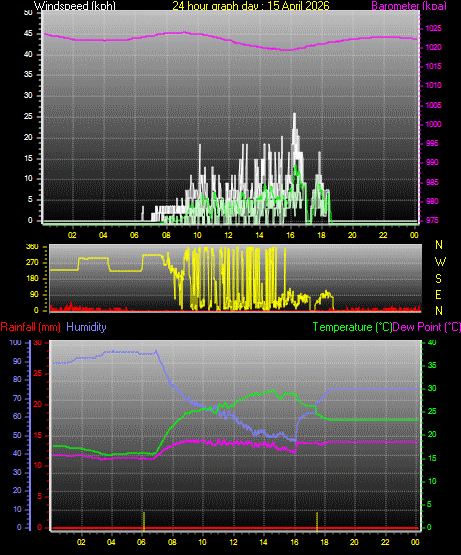Click the "Rainfall (mm)" legend label
Viewport: 461px width, 555px height.
coord(30,327)
